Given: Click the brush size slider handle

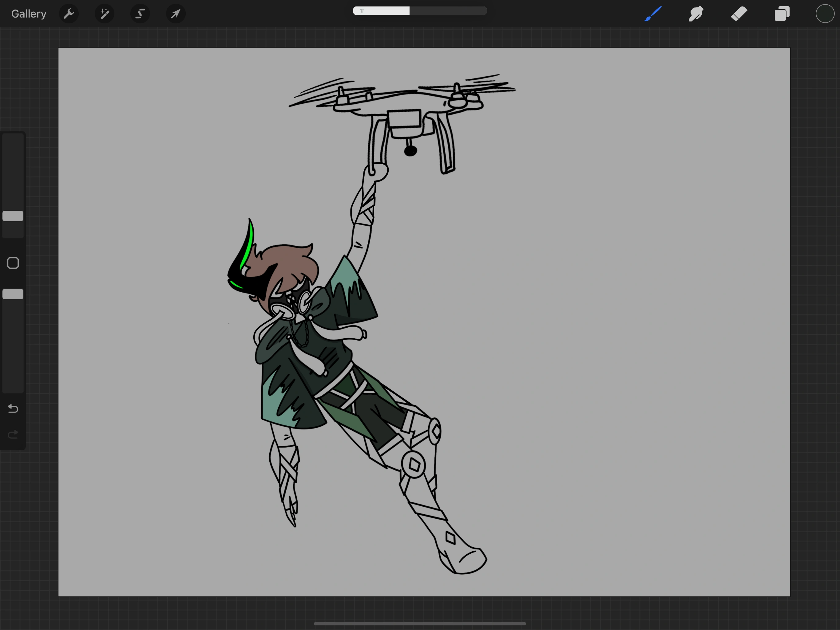Looking at the screenshot, I should 13,216.
